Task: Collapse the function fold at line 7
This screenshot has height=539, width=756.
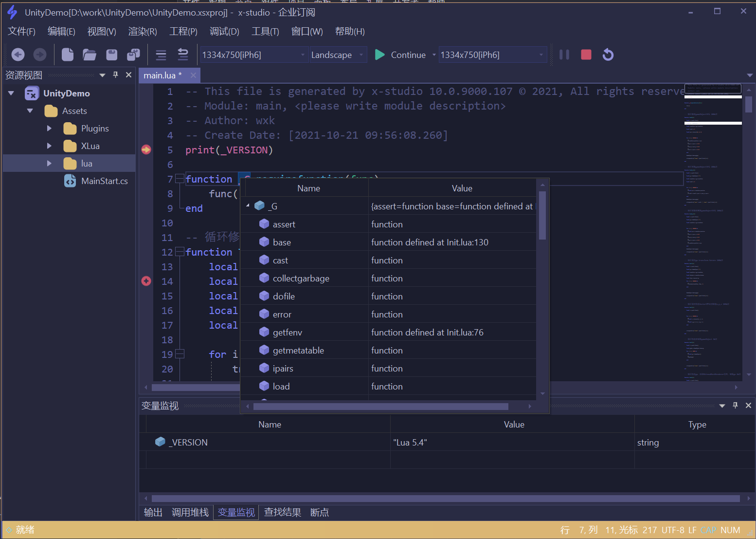Action: pos(180,179)
